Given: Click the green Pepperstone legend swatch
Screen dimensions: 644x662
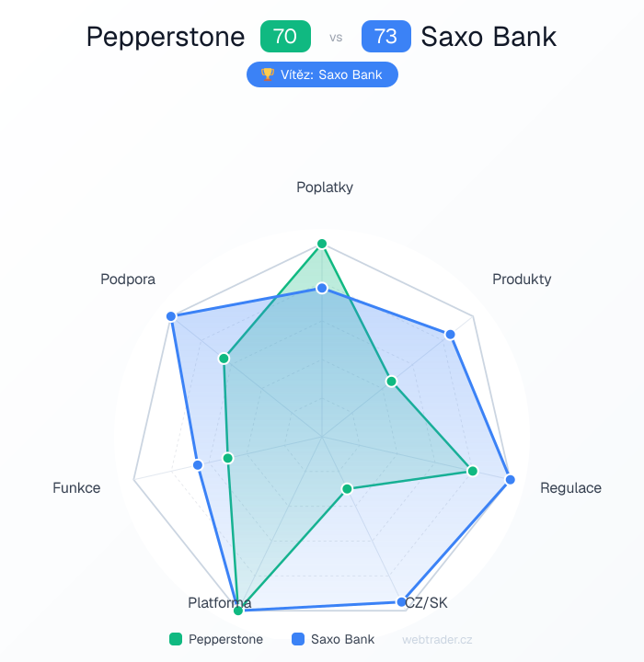Looking at the screenshot, I should (176, 639).
